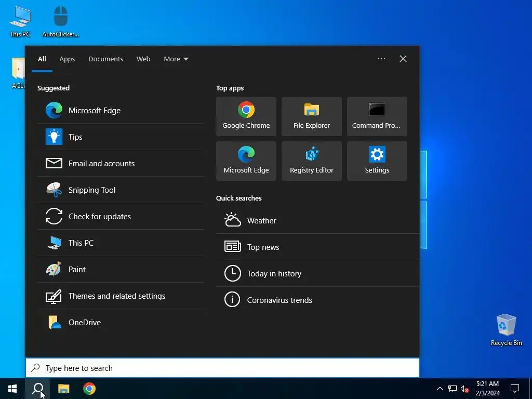Select Check for updates suggestion

[x=121, y=216]
